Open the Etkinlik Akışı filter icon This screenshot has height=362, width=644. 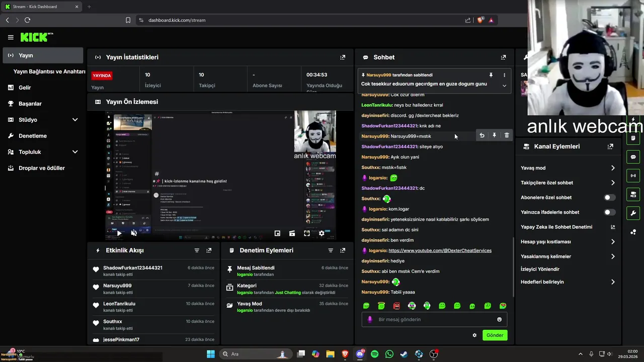tap(197, 250)
